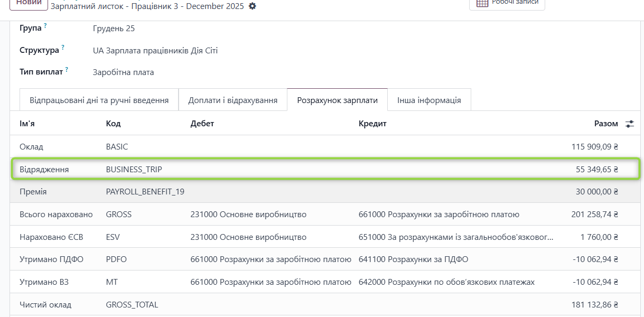Click help question mark next to Група

45,25
